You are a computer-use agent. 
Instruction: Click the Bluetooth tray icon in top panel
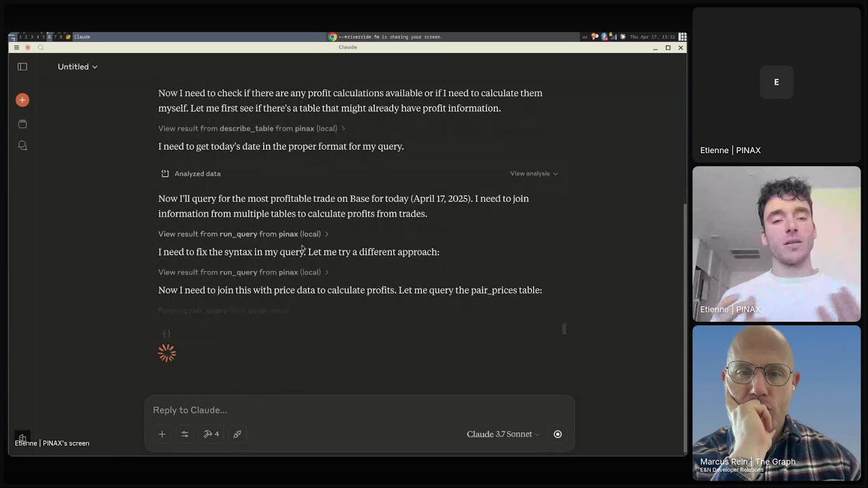point(604,37)
